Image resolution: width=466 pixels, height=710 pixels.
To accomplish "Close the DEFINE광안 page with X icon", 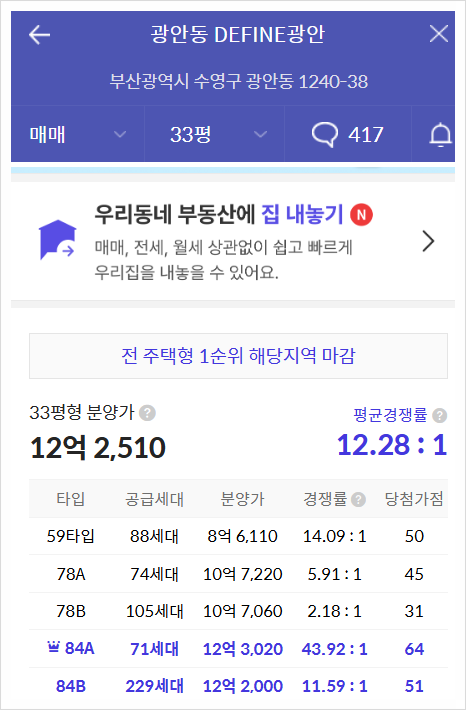I will point(438,34).
